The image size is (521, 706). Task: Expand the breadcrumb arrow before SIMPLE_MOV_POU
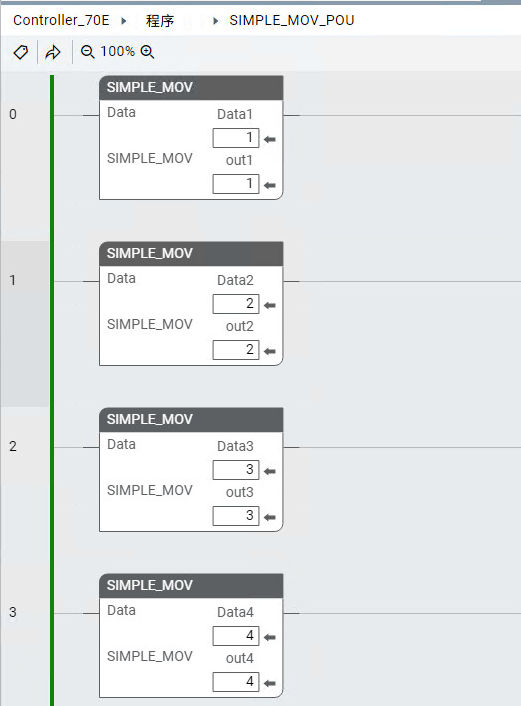[x=215, y=21]
